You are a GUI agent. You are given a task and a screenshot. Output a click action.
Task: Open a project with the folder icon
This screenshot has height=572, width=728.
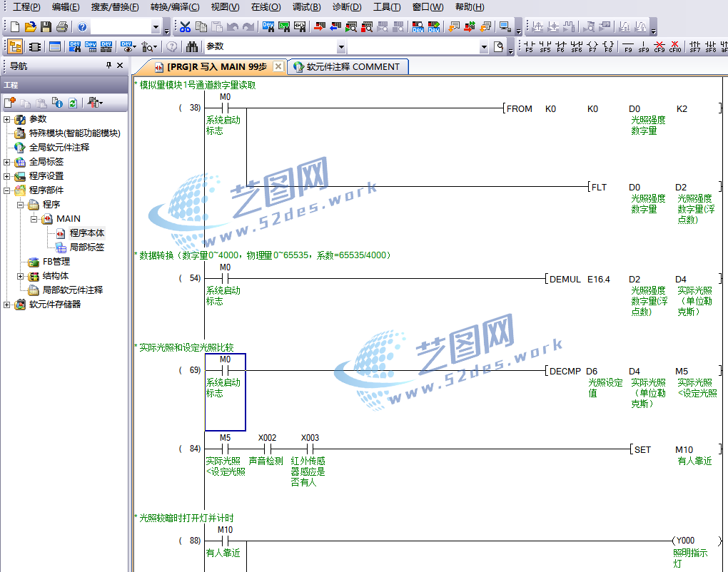point(30,27)
